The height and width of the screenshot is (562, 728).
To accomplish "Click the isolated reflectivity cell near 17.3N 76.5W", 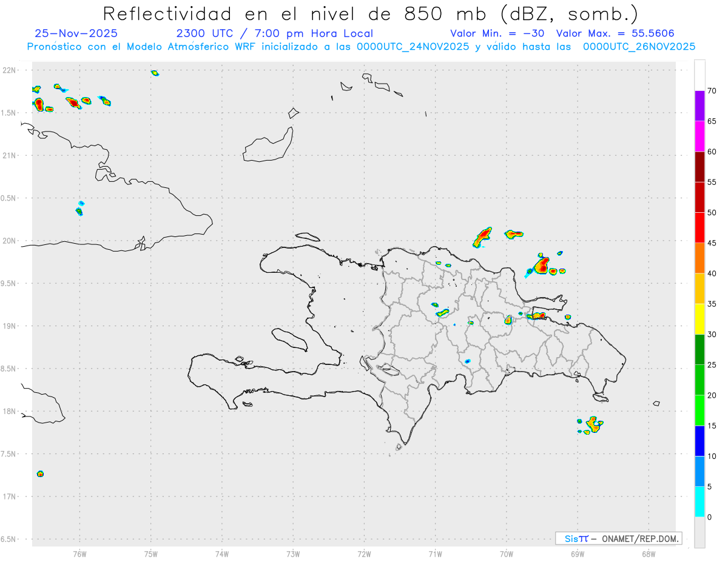I will 40,473.
